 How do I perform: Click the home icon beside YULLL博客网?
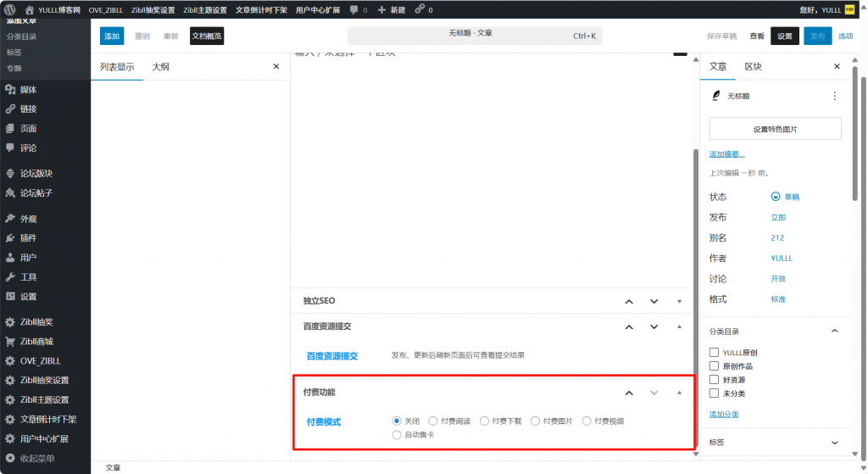point(30,10)
